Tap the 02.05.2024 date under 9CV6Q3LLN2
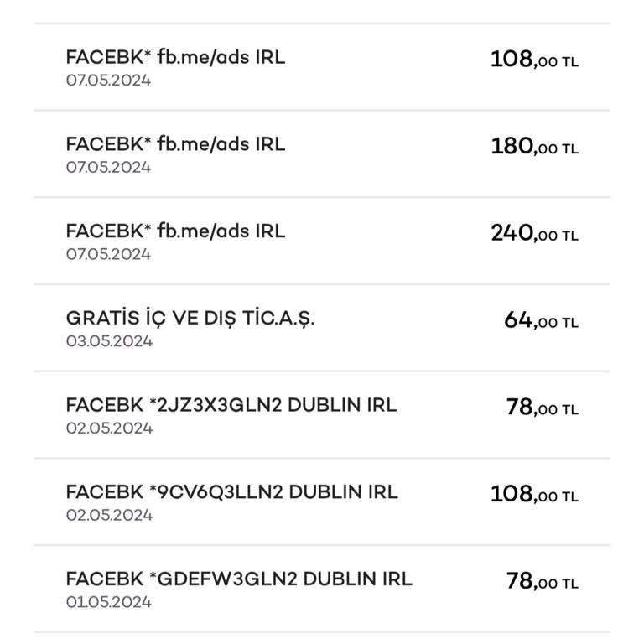Screen dimensions: 644x644 pos(109,515)
